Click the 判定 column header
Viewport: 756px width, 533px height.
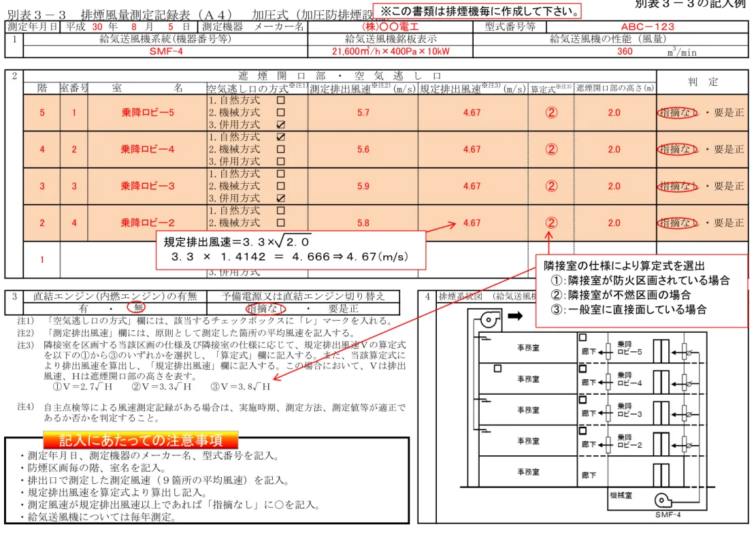(x=702, y=82)
